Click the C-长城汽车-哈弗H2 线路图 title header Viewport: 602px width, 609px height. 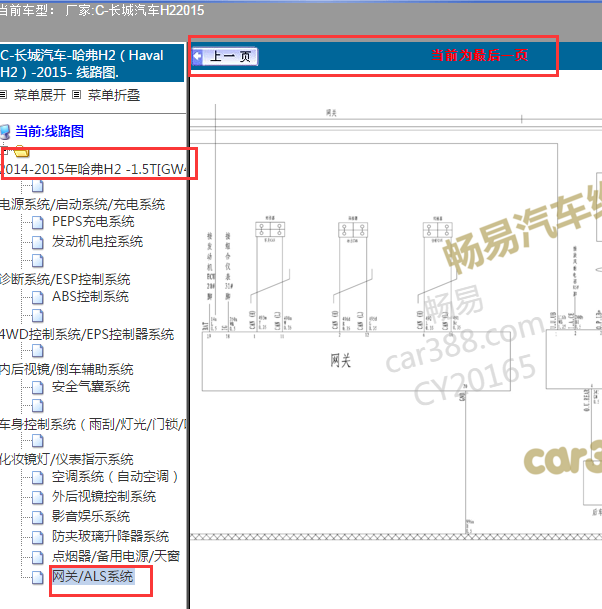92,63
